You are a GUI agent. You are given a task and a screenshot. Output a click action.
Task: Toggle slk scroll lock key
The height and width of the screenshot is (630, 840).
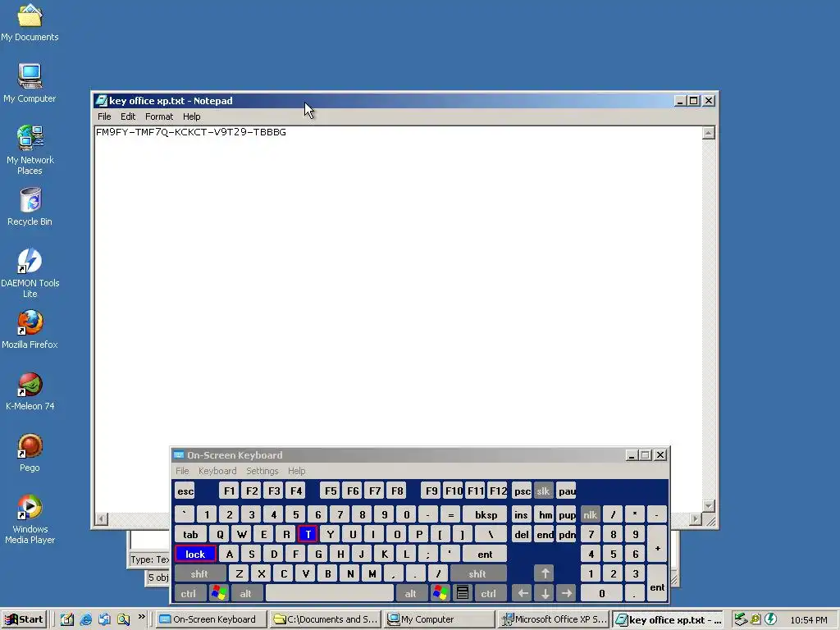(543, 491)
